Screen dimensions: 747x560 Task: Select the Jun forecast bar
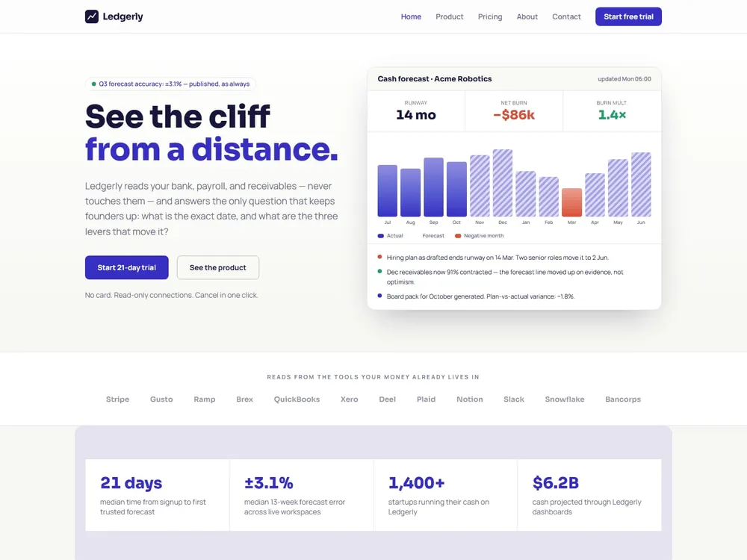coord(641,184)
